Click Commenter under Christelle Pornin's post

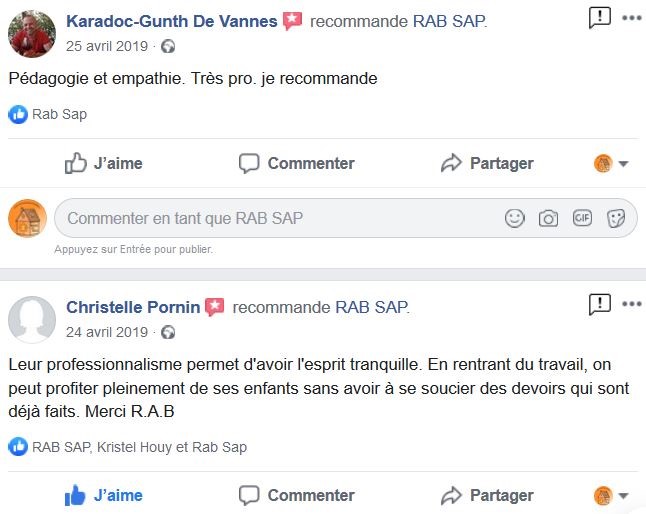(297, 495)
